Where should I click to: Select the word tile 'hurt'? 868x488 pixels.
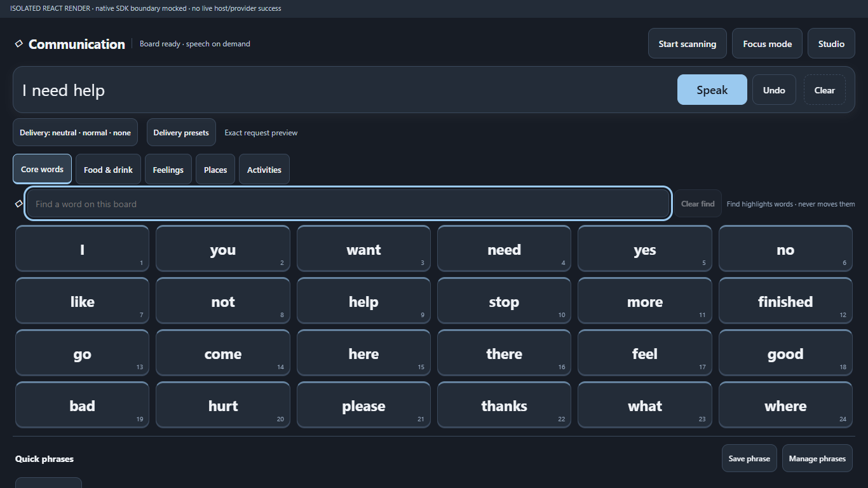(223, 405)
